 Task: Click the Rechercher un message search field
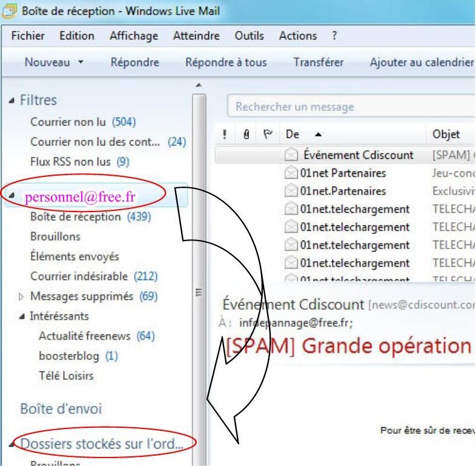pos(345,107)
